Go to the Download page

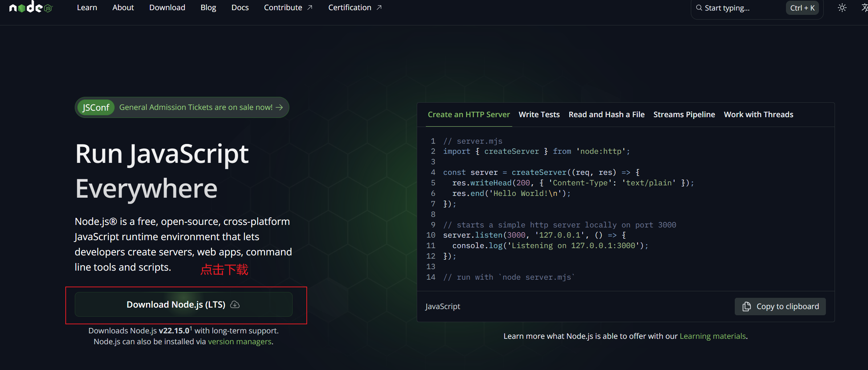pyautogui.click(x=167, y=8)
